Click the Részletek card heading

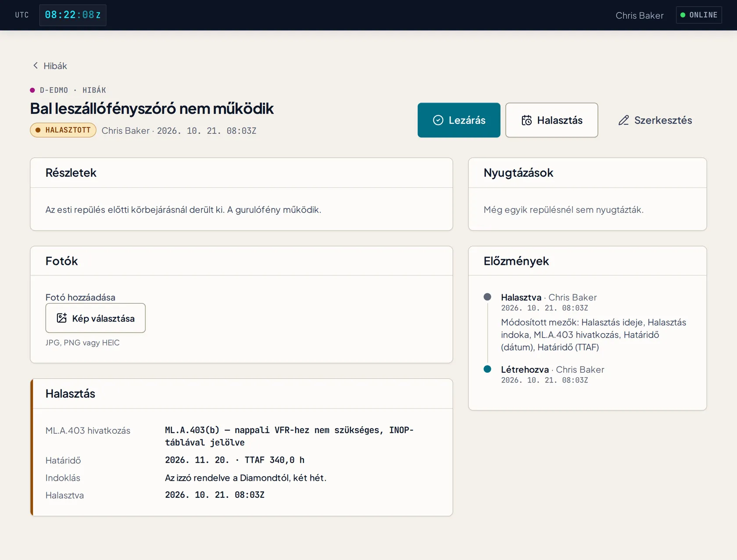pyautogui.click(x=71, y=173)
